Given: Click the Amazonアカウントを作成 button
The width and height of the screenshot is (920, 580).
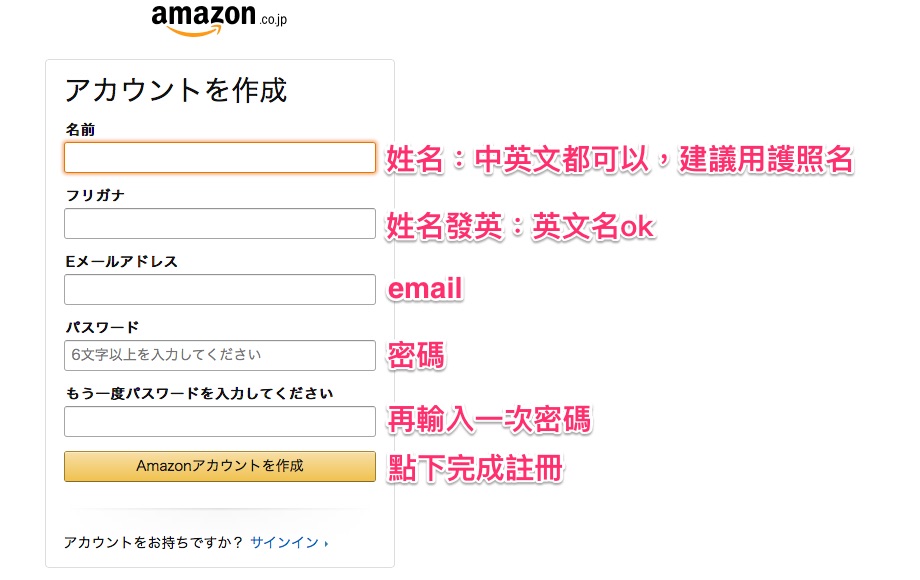Looking at the screenshot, I should pos(220,466).
